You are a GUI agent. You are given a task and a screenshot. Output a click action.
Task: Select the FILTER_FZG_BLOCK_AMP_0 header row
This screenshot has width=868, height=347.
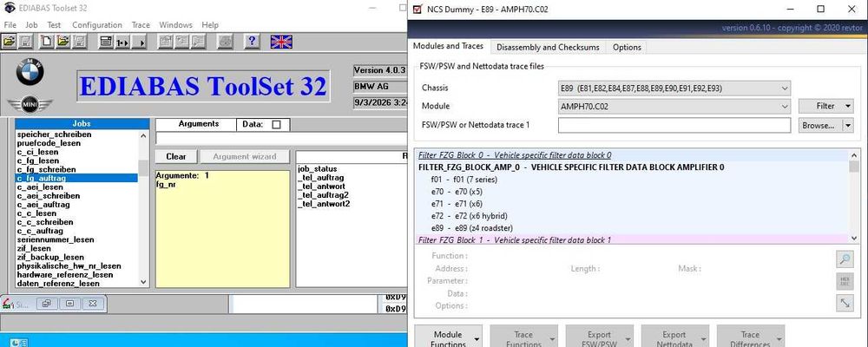pyautogui.click(x=631, y=167)
